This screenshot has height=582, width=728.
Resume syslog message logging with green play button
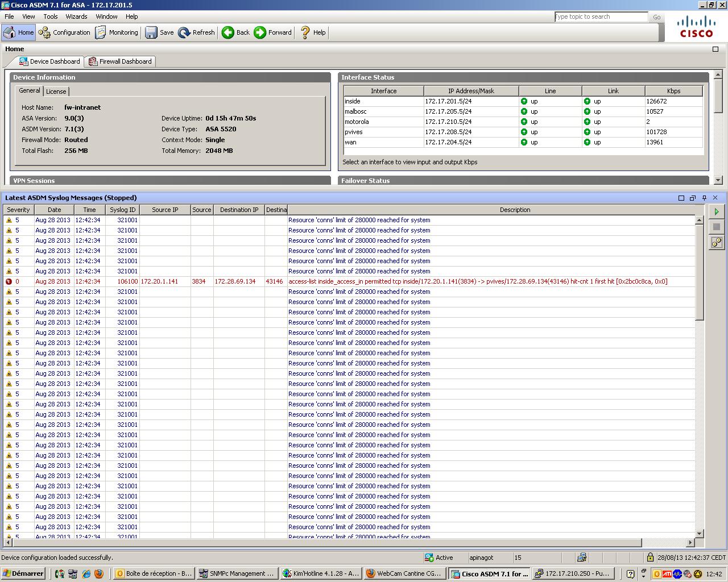(717, 211)
